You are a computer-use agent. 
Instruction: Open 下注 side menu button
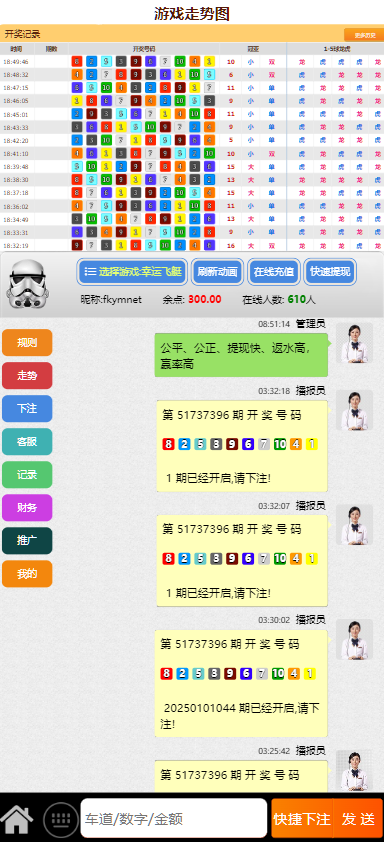[27, 409]
